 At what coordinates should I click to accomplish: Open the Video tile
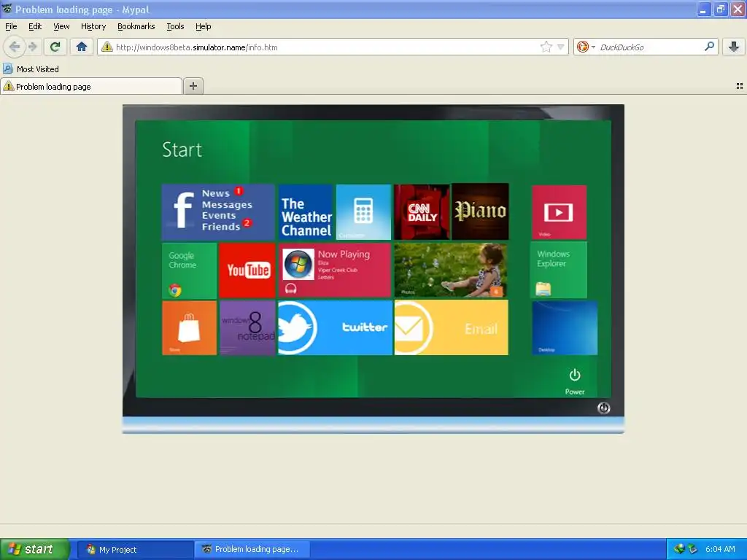point(560,212)
